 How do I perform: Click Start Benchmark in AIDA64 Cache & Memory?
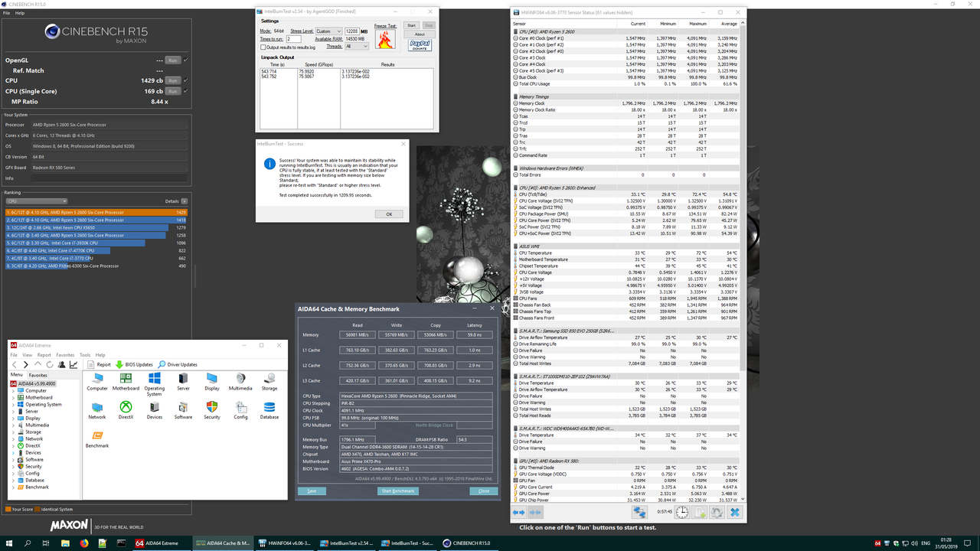click(398, 491)
